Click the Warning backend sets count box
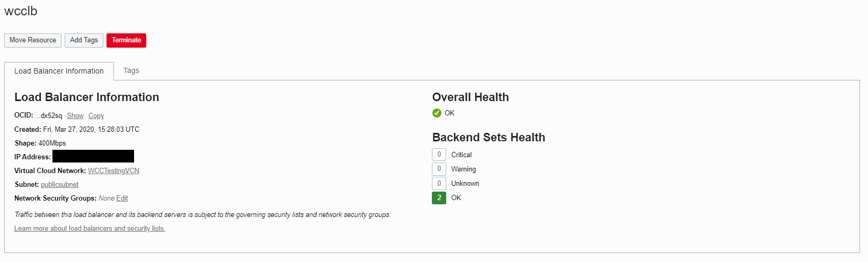The image size is (868, 262). point(439,169)
